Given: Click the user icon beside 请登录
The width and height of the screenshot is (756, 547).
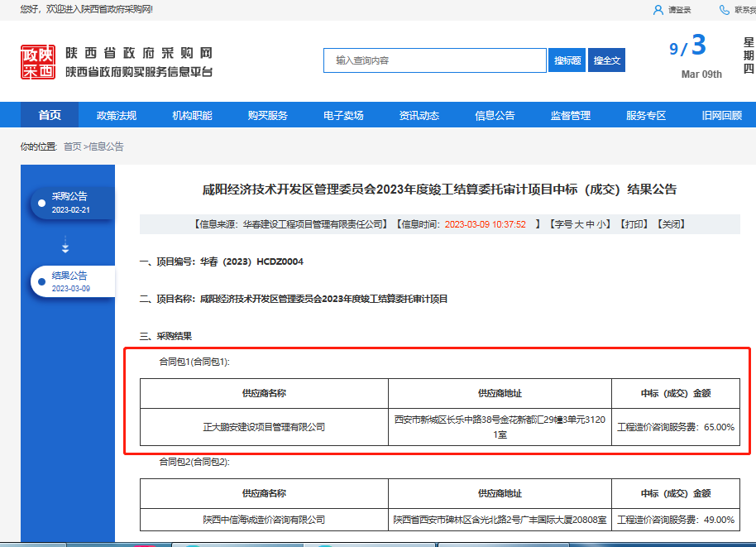Looking at the screenshot, I should click(x=658, y=10).
